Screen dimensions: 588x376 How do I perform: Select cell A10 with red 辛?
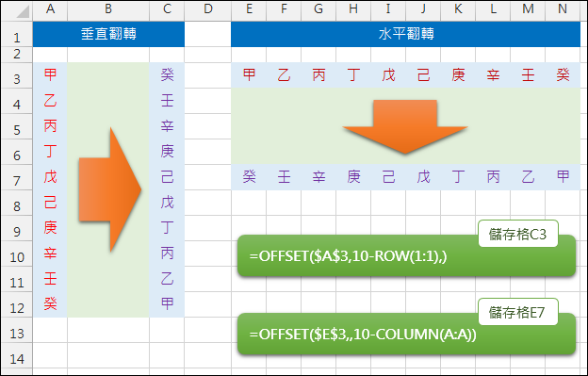tap(50, 253)
